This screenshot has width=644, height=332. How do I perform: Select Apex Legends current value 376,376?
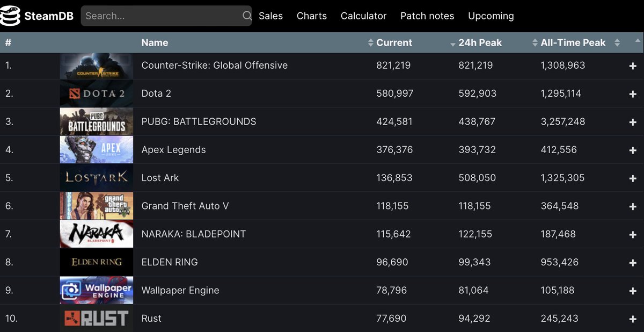pyautogui.click(x=394, y=149)
